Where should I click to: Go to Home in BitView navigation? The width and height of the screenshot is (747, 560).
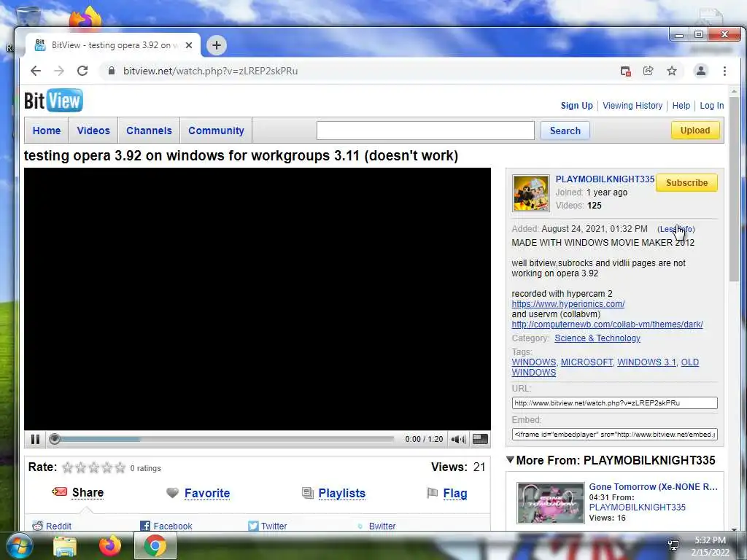(47, 131)
